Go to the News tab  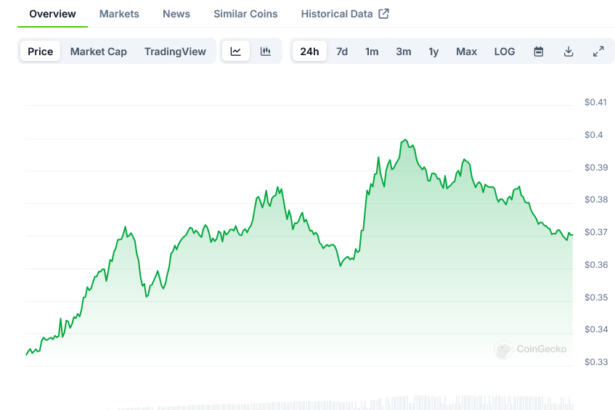[x=176, y=14]
